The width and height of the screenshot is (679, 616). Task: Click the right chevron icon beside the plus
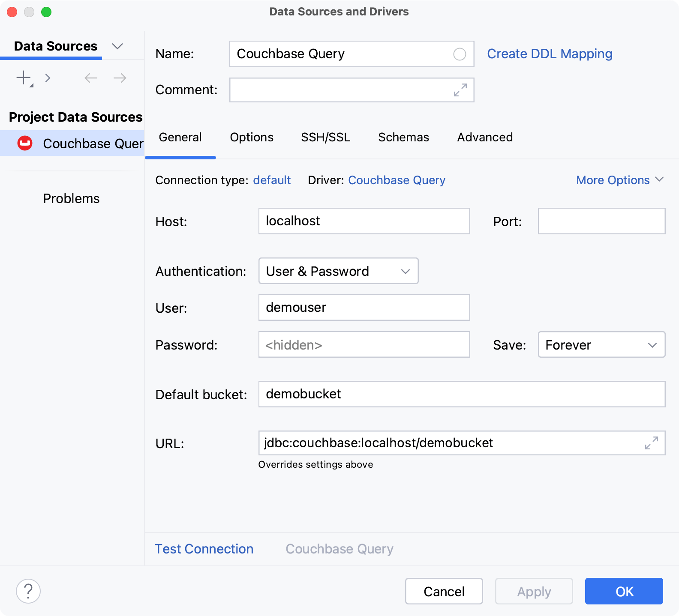point(48,78)
